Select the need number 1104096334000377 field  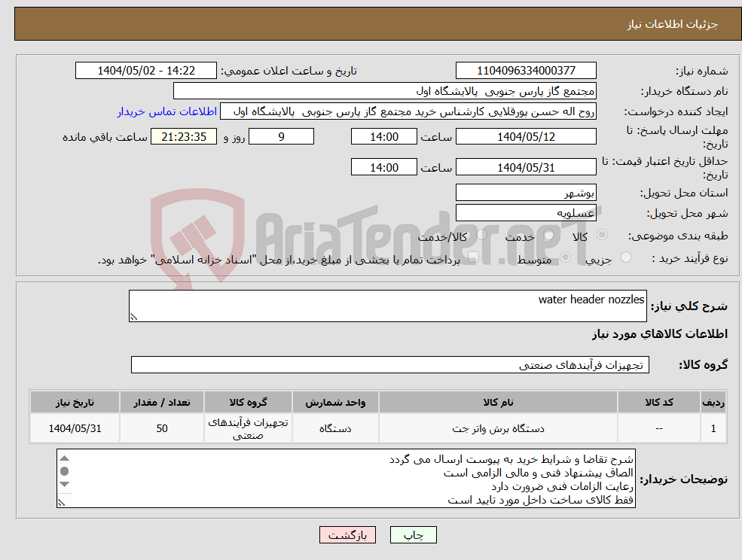tap(525, 70)
